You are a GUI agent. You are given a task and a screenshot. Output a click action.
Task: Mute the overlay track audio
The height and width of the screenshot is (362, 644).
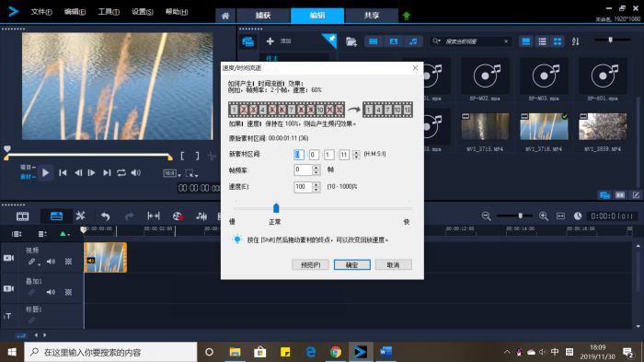[x=51, y=292]
